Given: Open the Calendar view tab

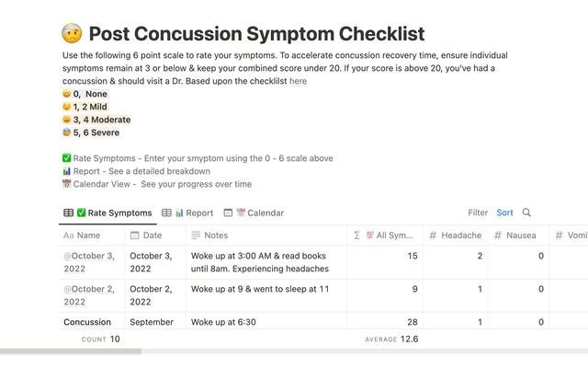Looking at the screenshot, I should click(x=253, y=213).
